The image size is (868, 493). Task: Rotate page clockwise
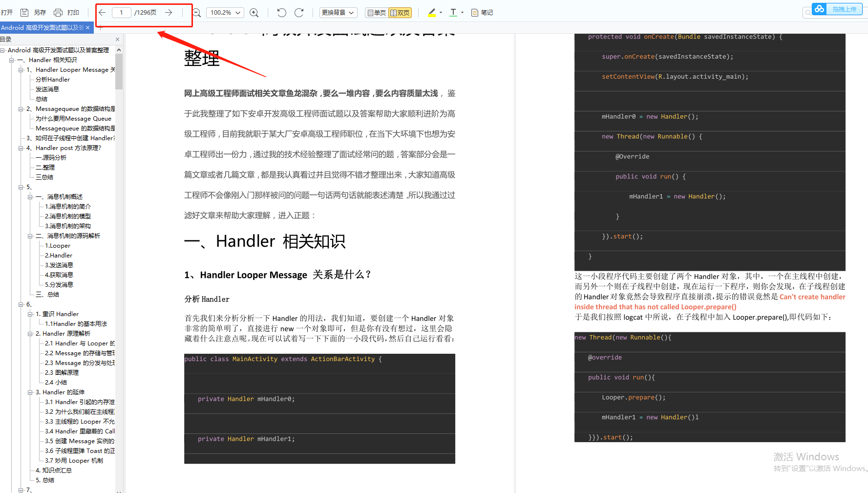pos(299,12)
